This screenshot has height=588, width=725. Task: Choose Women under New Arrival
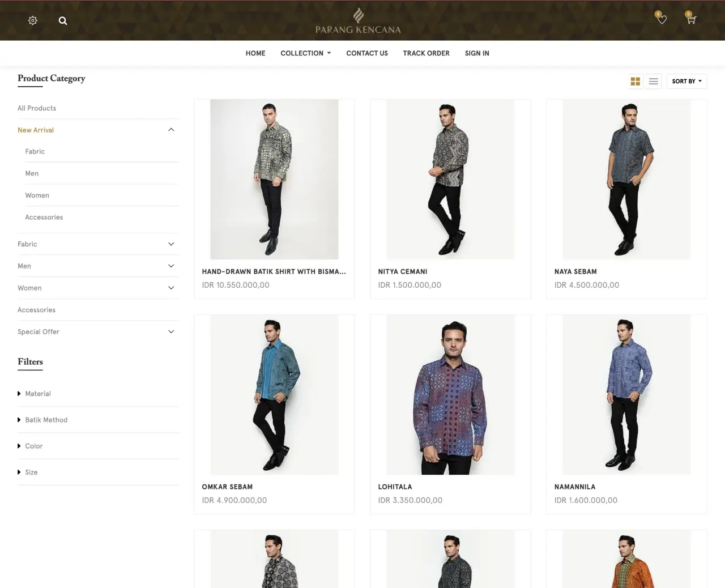(37, 195)
